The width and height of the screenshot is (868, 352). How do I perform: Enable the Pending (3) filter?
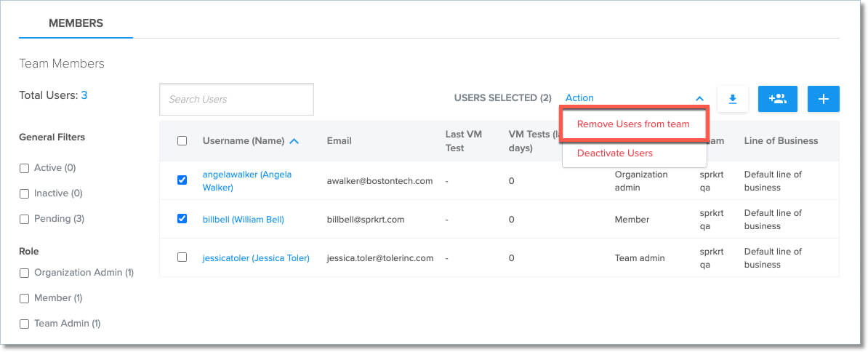pyautogui.click(x=24, y=219)
